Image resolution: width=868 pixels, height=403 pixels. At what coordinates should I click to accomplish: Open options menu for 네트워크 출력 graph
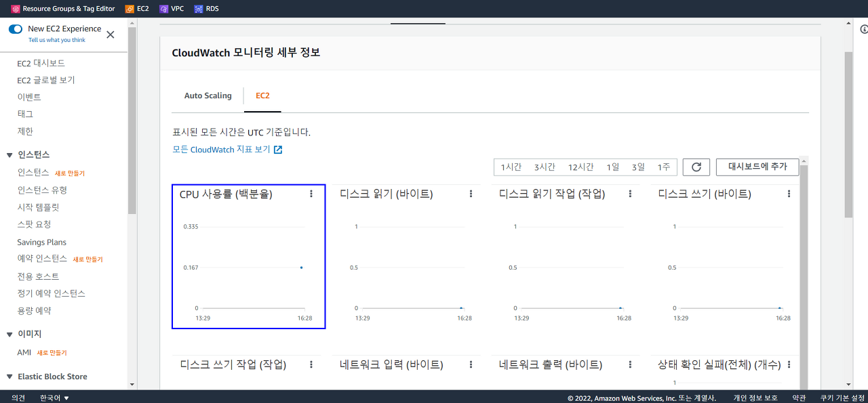[630, 364]
